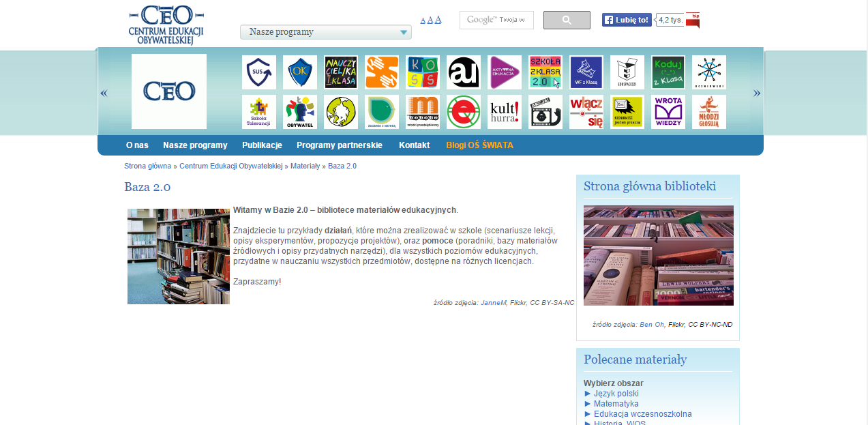This screenshot has width=868, height=425.
Task: Open the Zgodnie z naturą green icon
Action: (x=382, y=112)
